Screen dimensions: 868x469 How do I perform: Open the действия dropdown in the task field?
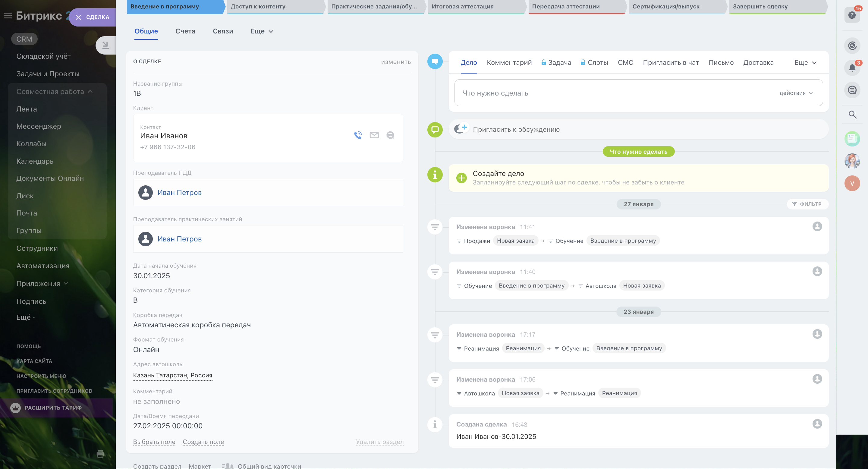(x=796, y=93)
